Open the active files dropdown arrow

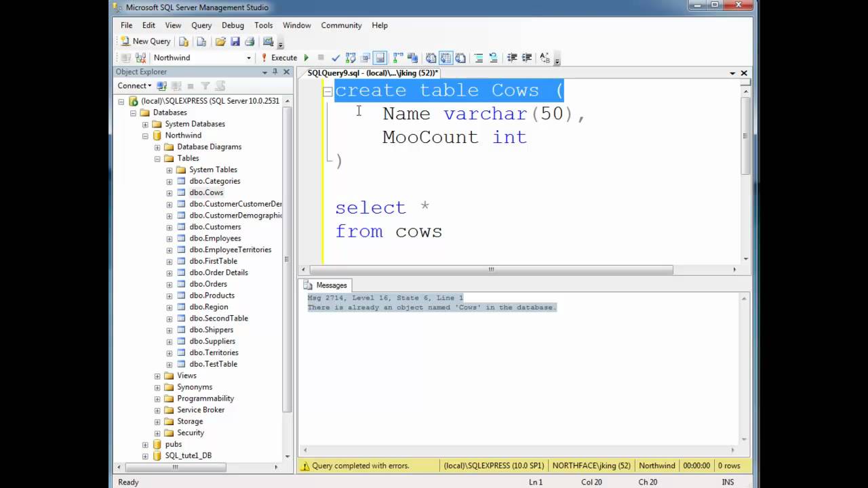(732, 73)
